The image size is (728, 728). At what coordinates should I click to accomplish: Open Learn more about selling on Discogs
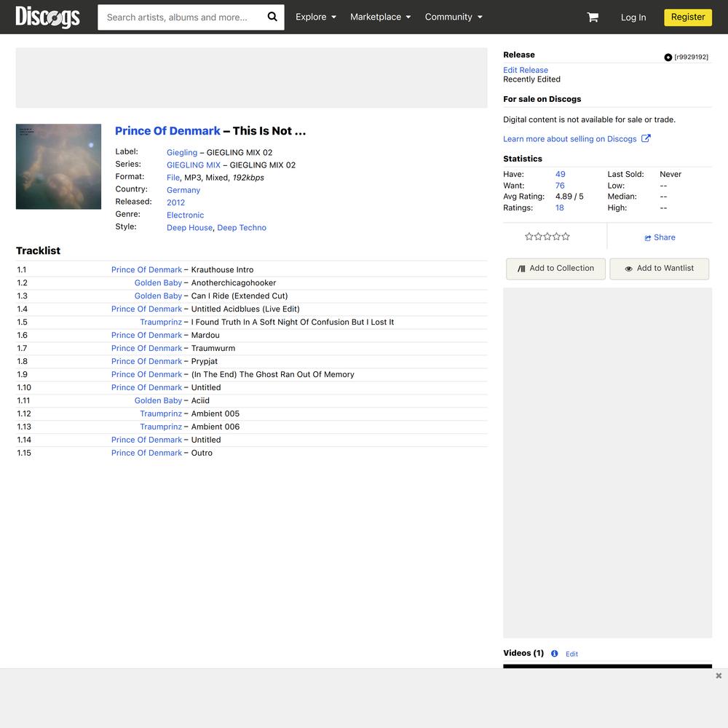[570, 139]
